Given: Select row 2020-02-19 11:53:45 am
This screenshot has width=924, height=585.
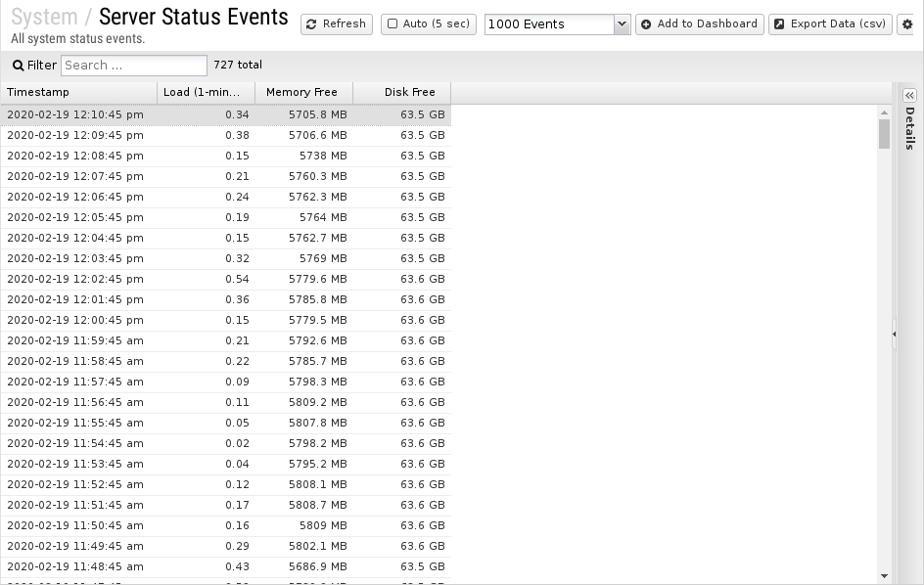Looking at the screenshot, I should point(226,465).
